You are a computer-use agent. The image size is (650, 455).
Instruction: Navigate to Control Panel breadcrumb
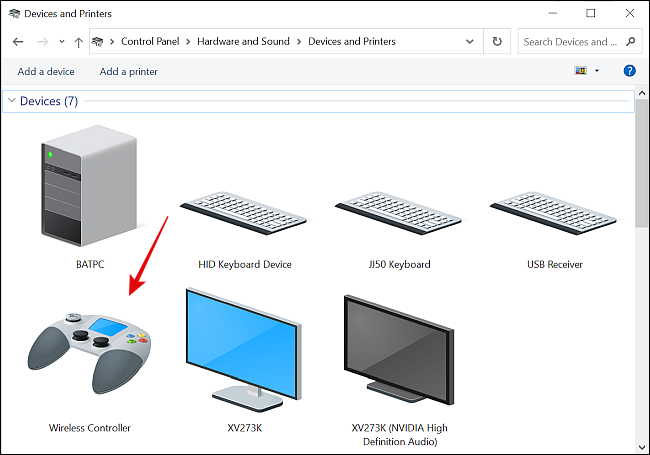150,41
